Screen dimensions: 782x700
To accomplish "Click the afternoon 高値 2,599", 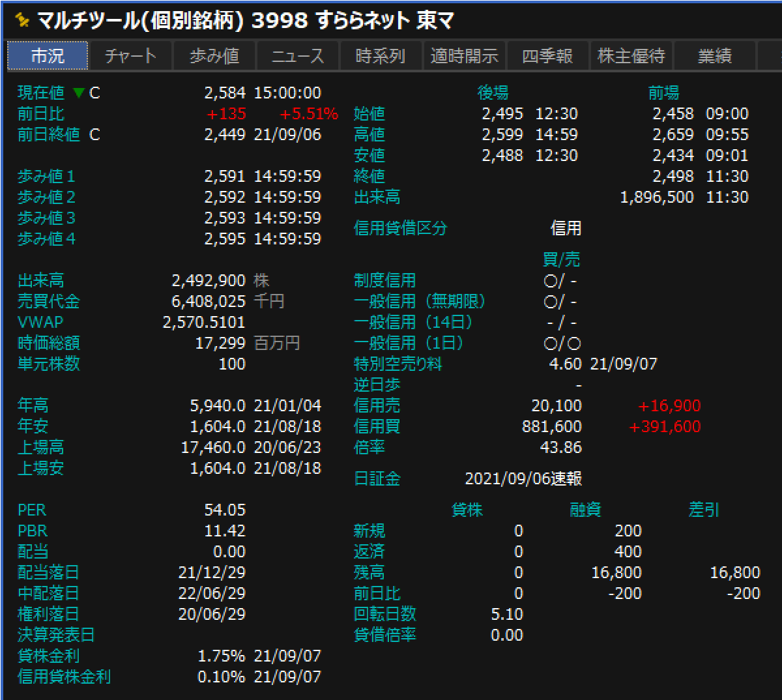I will coord(502,135).
